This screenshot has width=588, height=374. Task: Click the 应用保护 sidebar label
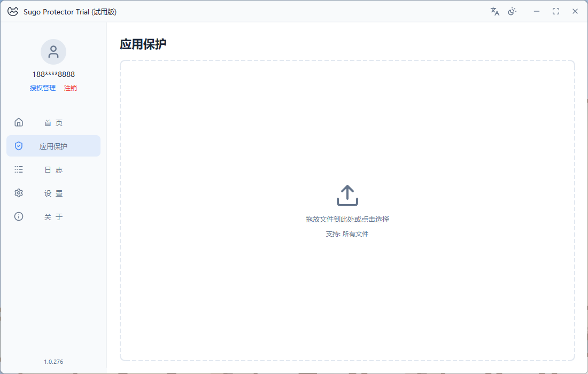53,146
